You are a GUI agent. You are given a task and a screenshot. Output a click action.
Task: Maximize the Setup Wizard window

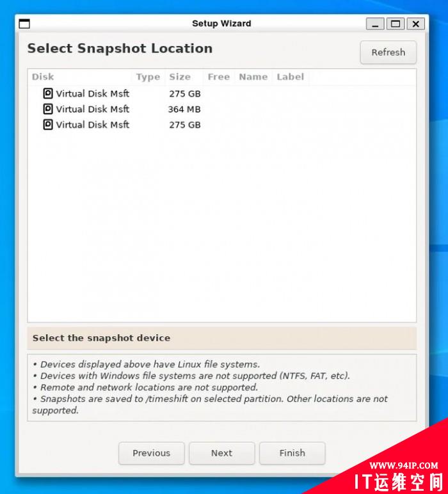coord(396,24)
